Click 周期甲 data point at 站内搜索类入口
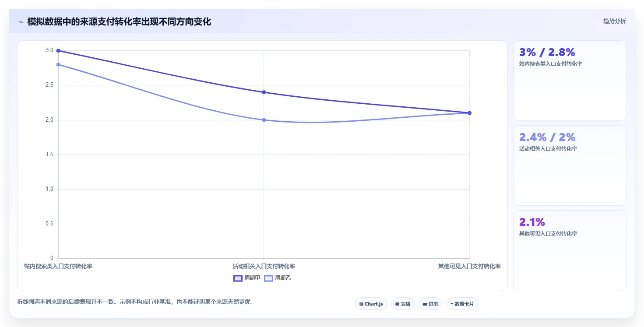The width and height of the screenshot is (644, 327). click(58, 51)
